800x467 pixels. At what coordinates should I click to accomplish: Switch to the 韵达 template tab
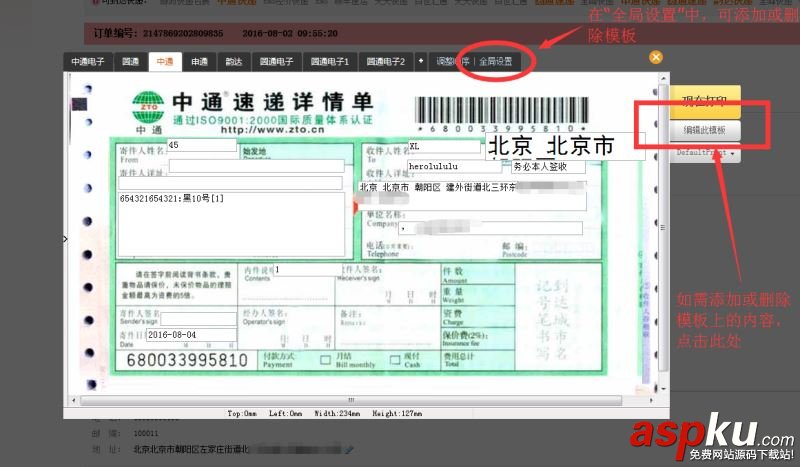(x=234, y=61)
